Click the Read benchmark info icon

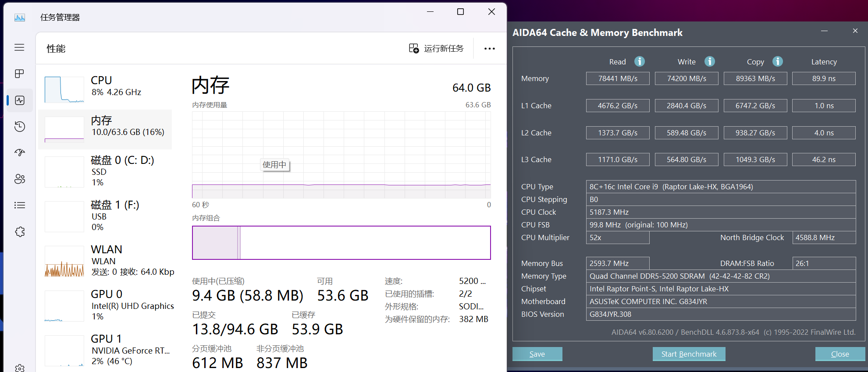coord(640,61)
